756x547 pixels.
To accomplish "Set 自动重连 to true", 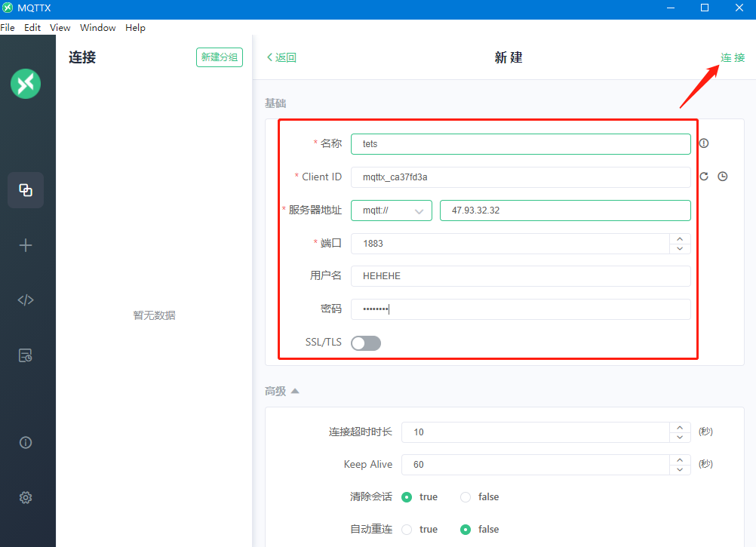I will pyautogui.click(x=407, y=530).
